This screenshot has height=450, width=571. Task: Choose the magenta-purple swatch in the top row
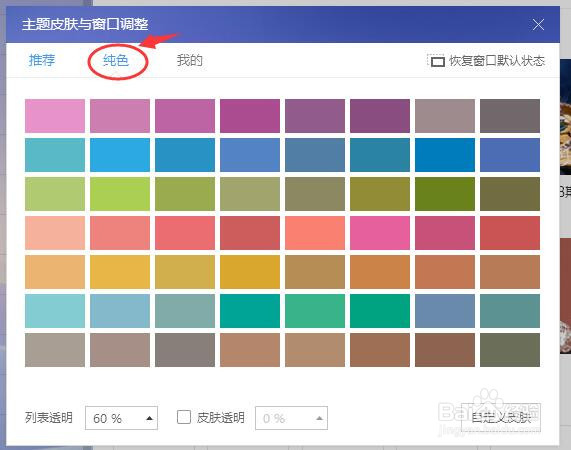tap(250, 116)
